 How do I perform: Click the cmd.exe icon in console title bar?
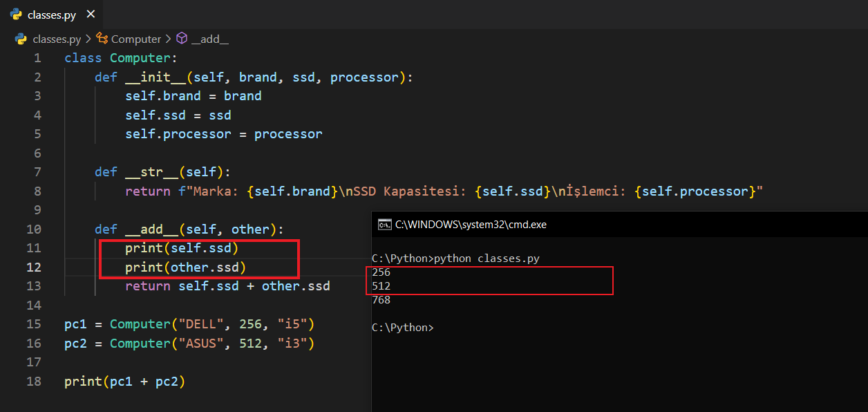(x=384, y=224)
